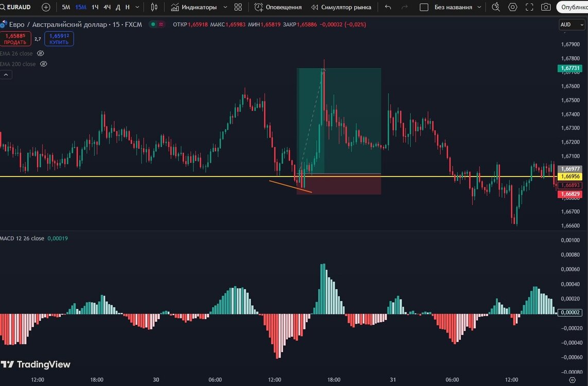
Task: Click the ПРОДАТЬ sell price button
Action: [15, 39]
